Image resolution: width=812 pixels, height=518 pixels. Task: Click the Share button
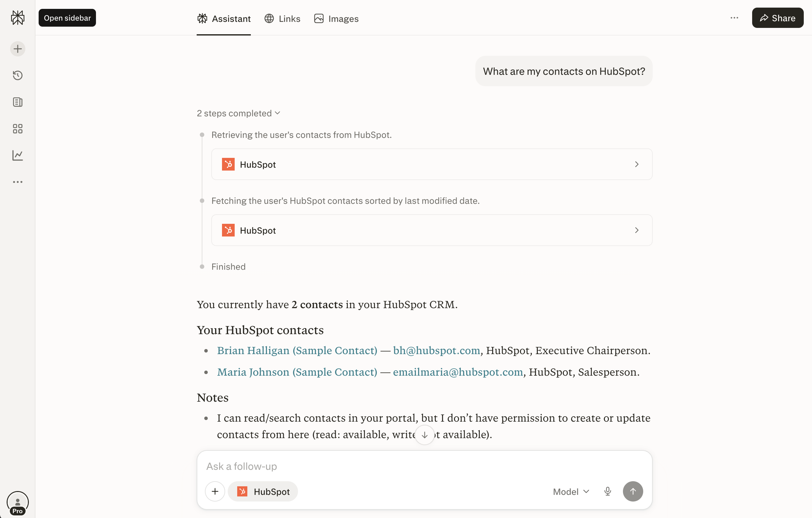point(777,18)
